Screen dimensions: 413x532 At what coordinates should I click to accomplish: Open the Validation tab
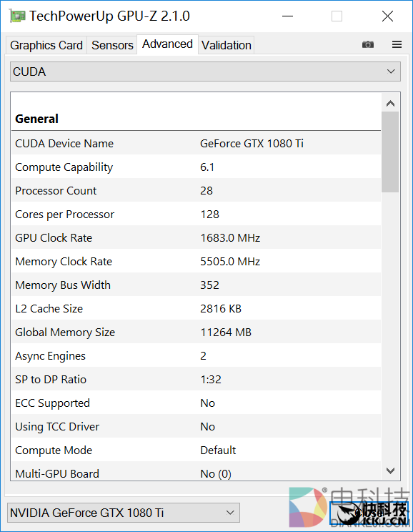click(227, 45)
